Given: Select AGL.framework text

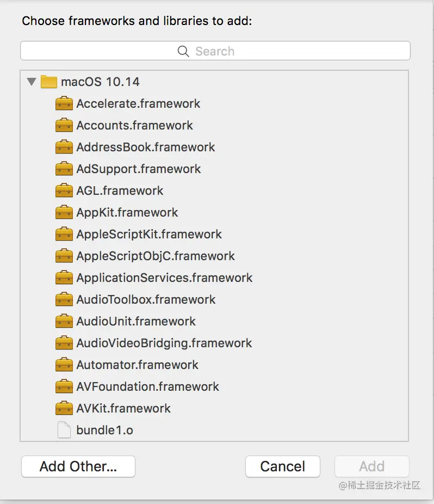Looking at the screenshot, I should click(x=120, y=190).
